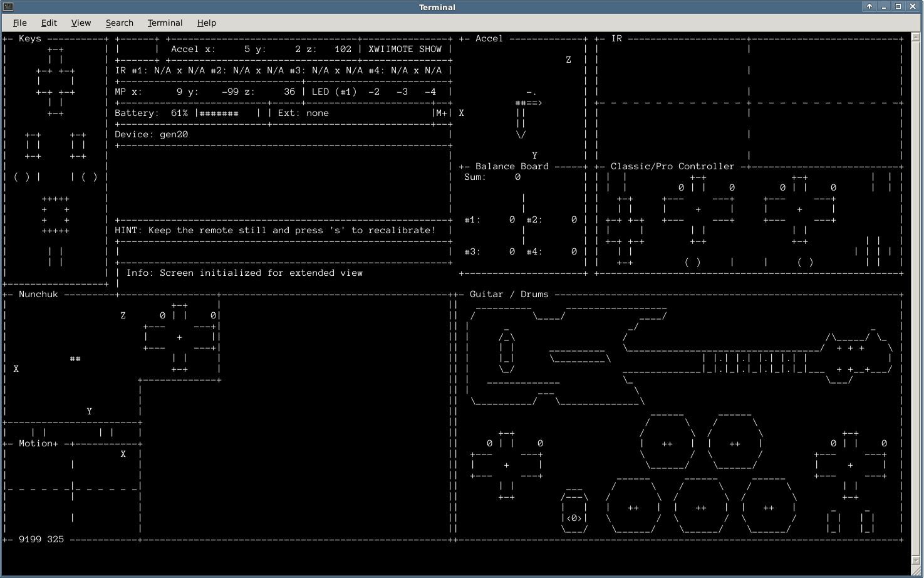Expand the Help menu
Screen dimensions: 924x578
coord(207,23)
